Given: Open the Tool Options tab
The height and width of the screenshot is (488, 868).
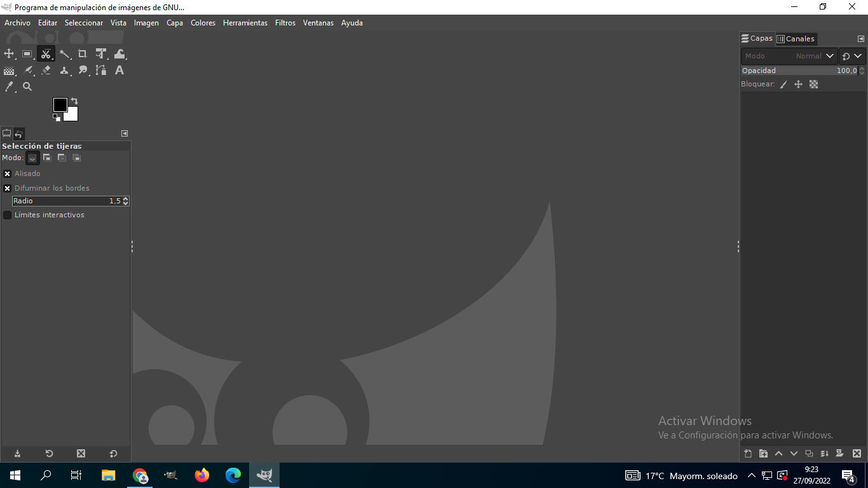Looking at the screenshot, I should tap(7, 133).
